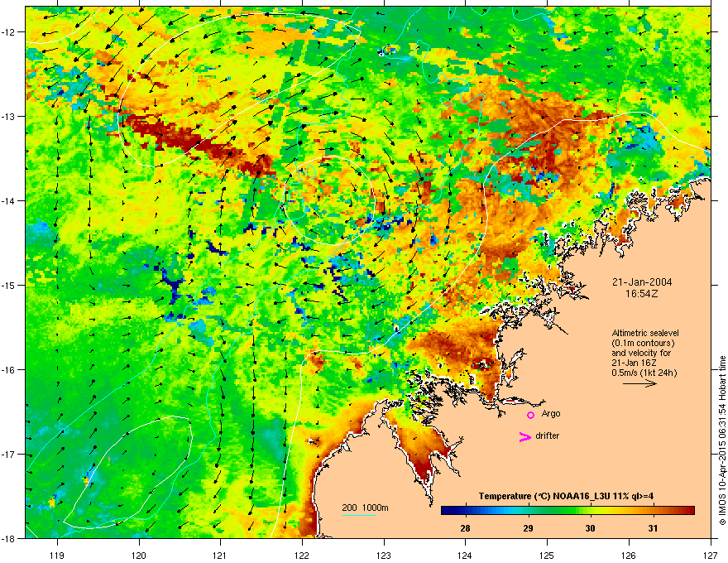Click the '0.5m/s (1kt 24h)' scale text

pyautogui.click(x=644, y=373)
